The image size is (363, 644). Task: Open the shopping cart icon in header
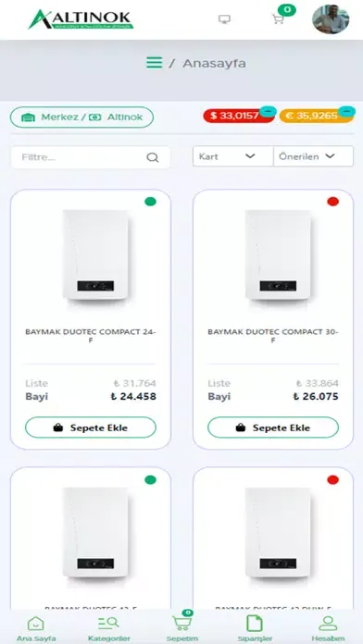[278, 19]
